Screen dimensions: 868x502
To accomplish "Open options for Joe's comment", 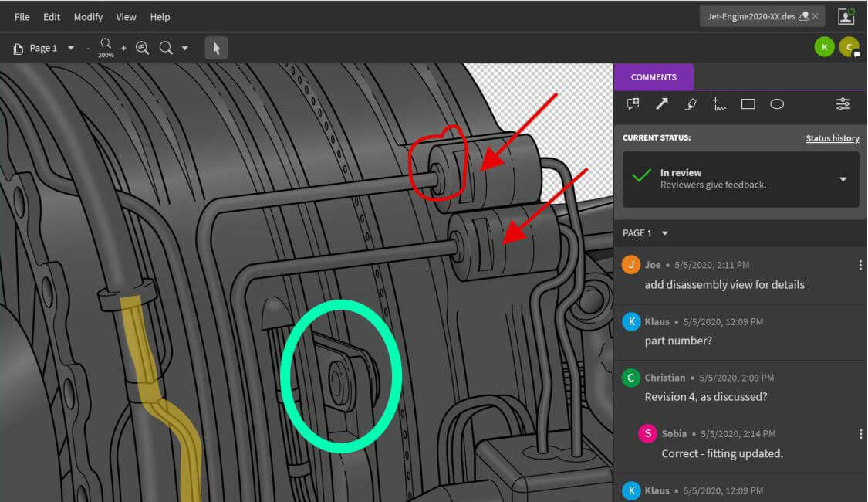I will point(860,265).
